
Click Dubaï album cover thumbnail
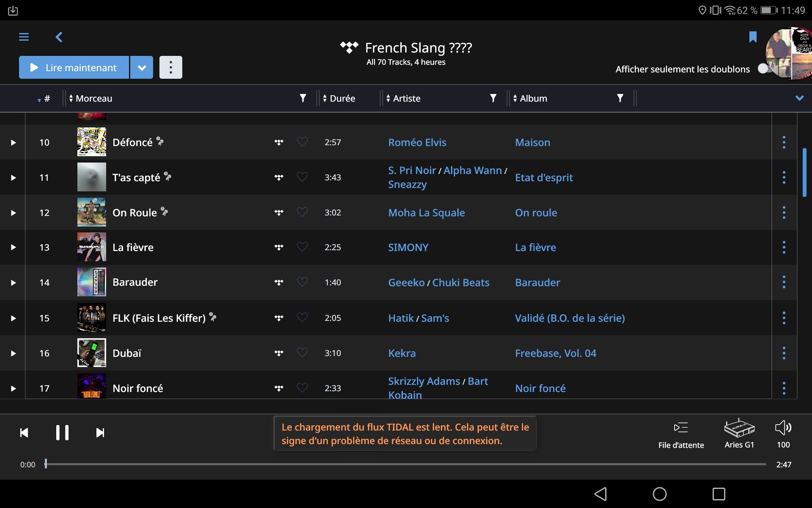[92, 353]
